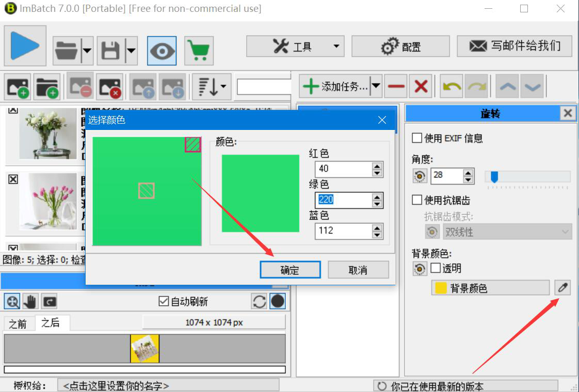
Task: Enable 使用 EXIF 信息 checkbox
Action: point(417,138)
